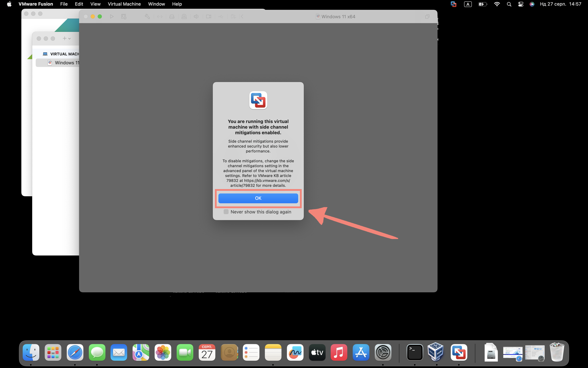This screenshot has width=588, height=368.
Task: Check 'Never show this dialog again'
Action: tap(226, 212)
